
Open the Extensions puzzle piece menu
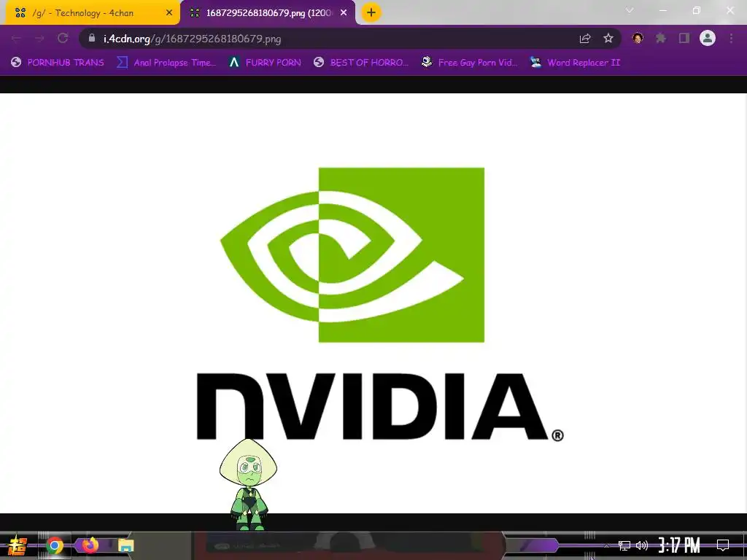point(661,38)
